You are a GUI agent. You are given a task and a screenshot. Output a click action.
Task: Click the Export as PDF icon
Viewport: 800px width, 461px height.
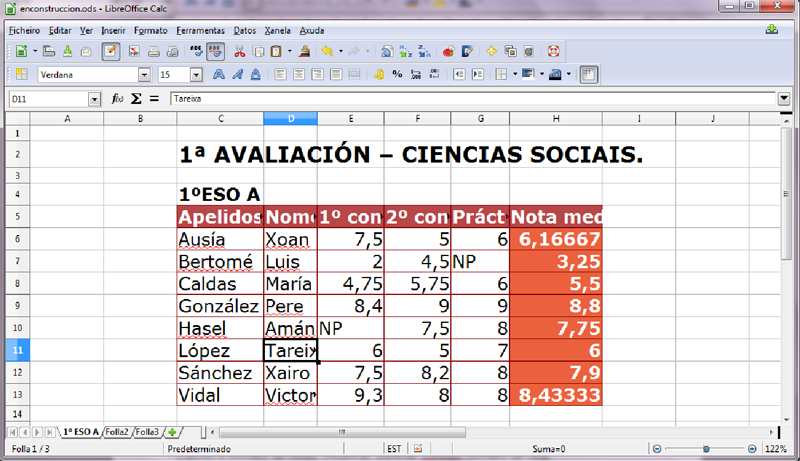coord(133,51)
